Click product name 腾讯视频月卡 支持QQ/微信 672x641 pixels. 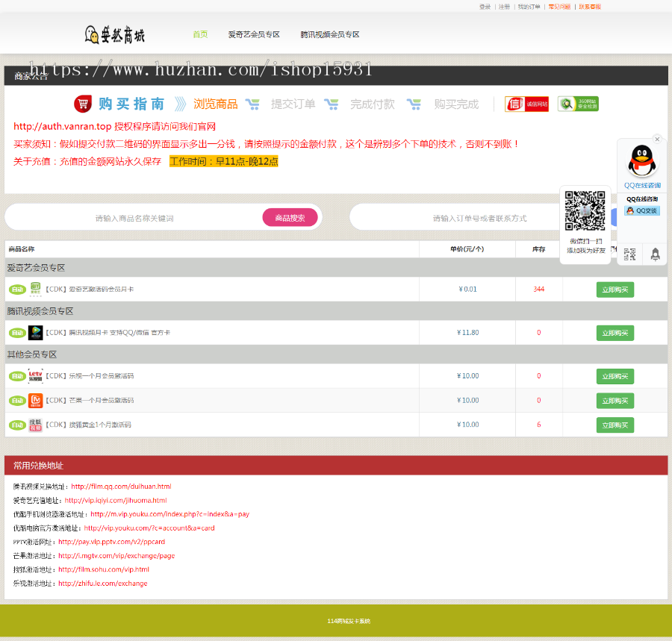pyautogui.click(x=108, y=333)
